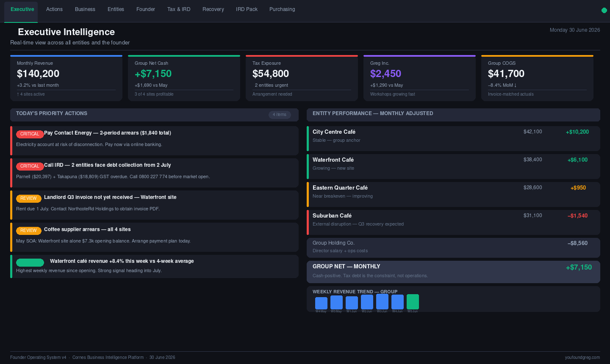Viewport: 610px width, 364px height.
Task: Select the W4 Jun revenue bar
Action: click(x=397, y=302)
